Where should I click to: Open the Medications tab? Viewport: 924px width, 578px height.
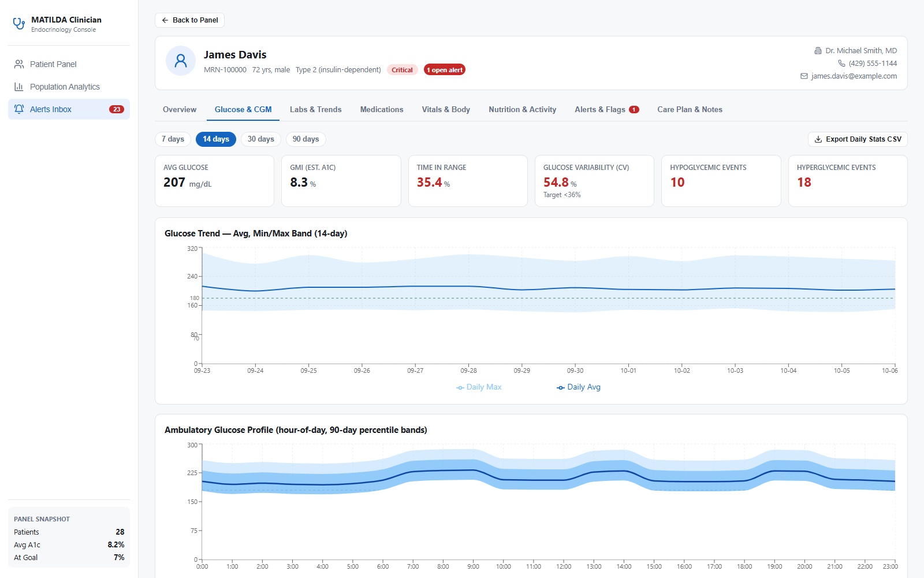382,110
